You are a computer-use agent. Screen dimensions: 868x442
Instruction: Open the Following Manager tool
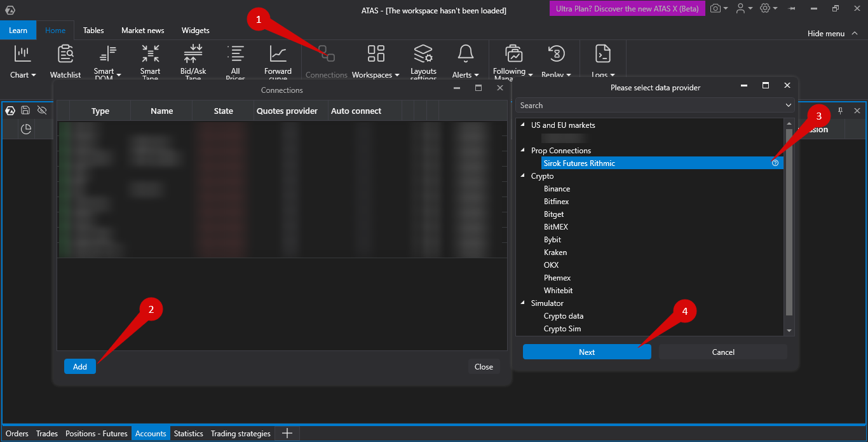[x=513, y=55]
